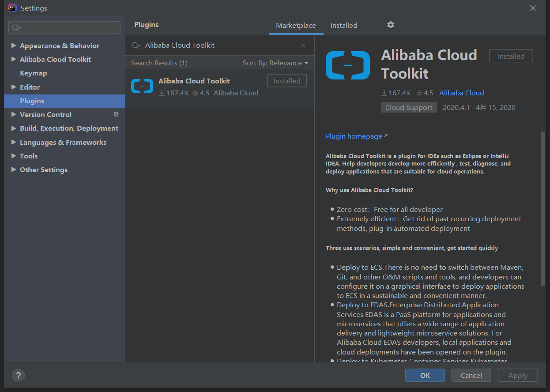Open the Alibaba Cloud vendor link
This screenshot has height=392, width=550.
pos(462,93)
